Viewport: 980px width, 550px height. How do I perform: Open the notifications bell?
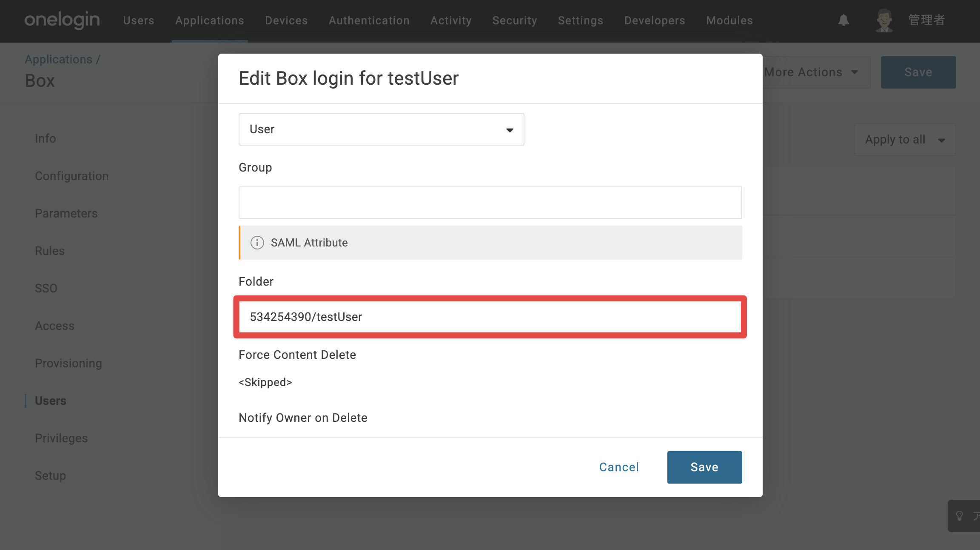coord(843,20)
